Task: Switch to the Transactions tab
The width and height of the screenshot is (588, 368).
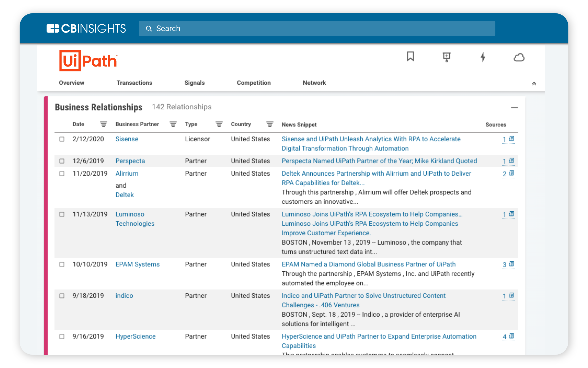Action: (134, 83)
